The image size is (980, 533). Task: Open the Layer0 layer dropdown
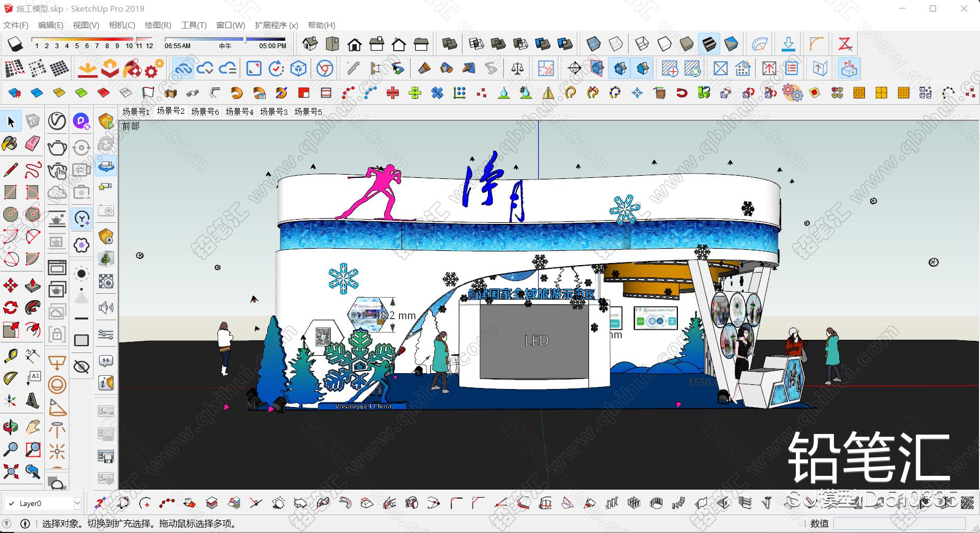77,503
